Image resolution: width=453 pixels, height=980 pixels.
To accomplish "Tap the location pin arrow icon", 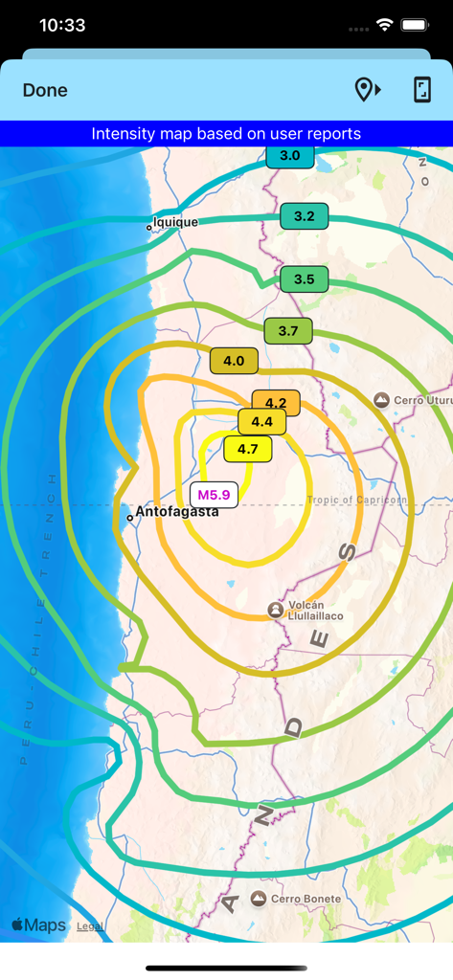I will (368, 90).
